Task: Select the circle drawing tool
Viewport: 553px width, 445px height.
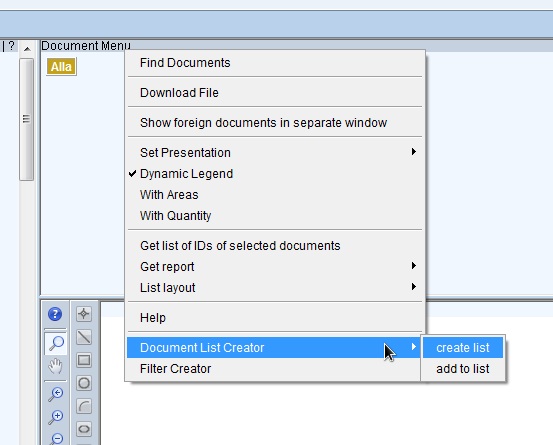Action: (x=84, y=383)
